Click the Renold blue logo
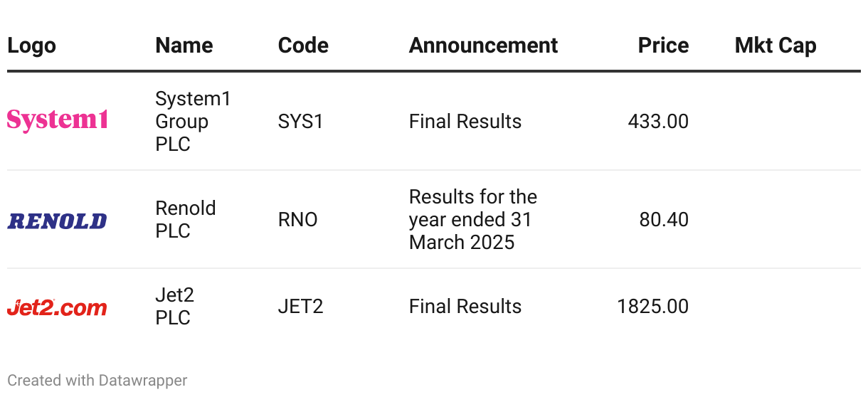 57,221
